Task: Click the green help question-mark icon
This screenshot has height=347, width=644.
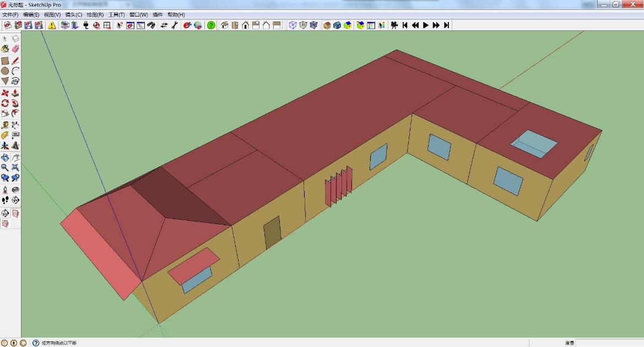Action: [211, 25]
